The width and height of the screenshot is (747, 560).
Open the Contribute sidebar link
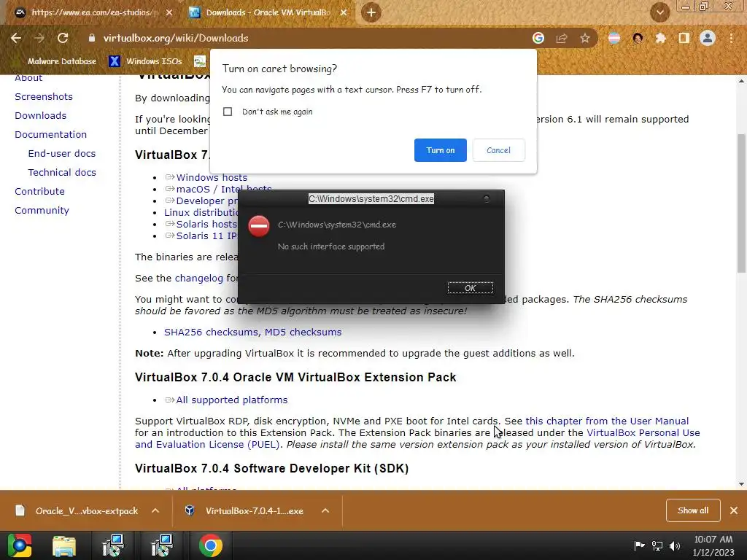(39, 192)
